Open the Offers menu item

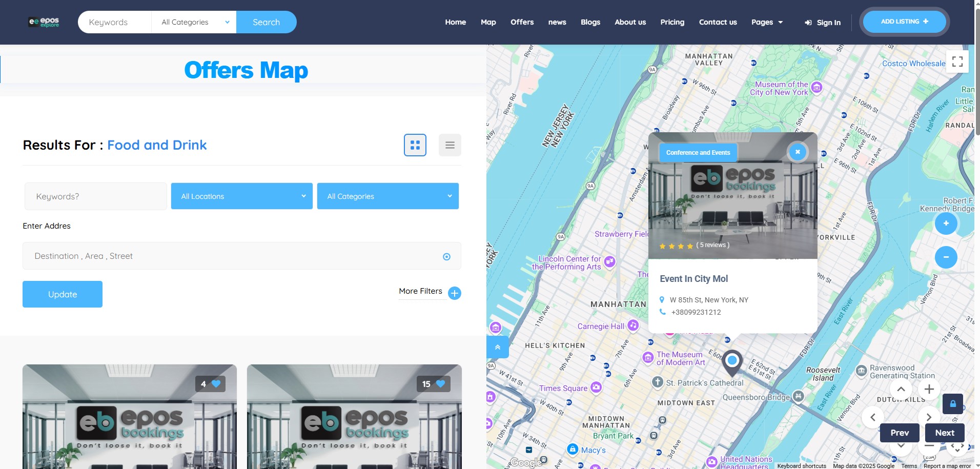522,22
